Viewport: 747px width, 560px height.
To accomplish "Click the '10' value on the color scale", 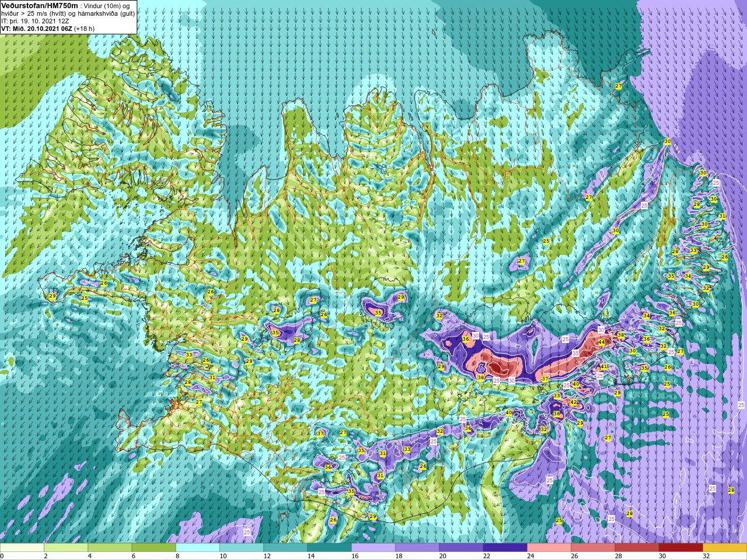I will [x=224, y=556].
